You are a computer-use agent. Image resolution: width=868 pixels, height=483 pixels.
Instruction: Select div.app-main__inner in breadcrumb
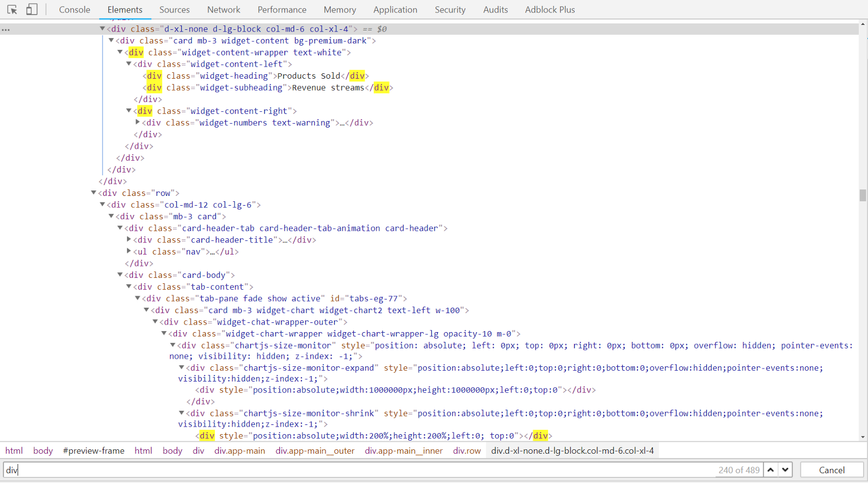[404, 451]
